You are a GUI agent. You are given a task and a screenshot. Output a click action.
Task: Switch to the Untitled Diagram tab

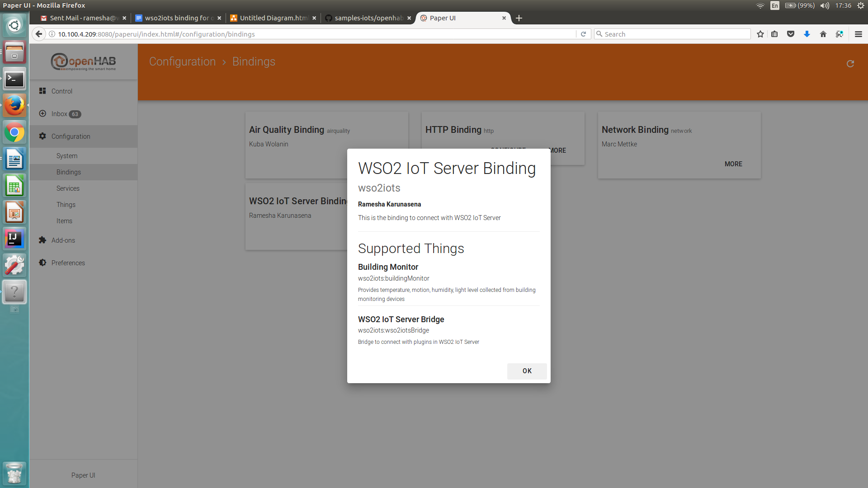[269, 18]
